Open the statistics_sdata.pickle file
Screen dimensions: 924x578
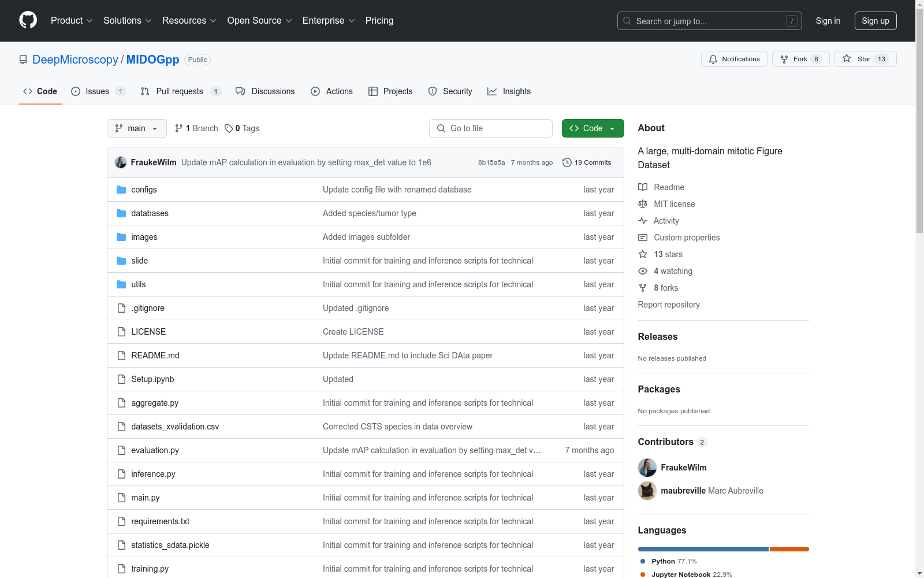[170, 545]
